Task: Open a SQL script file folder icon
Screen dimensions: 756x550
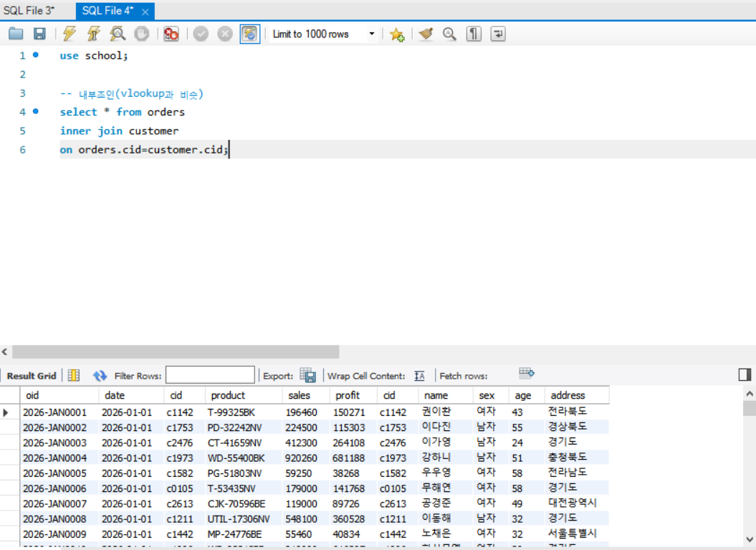Action: click(x=16, y=34)
